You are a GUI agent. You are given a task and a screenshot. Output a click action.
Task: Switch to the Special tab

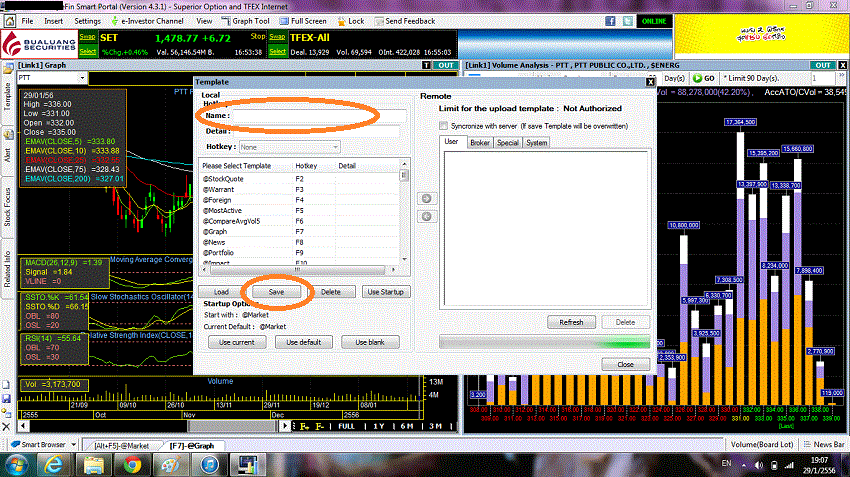507,143
